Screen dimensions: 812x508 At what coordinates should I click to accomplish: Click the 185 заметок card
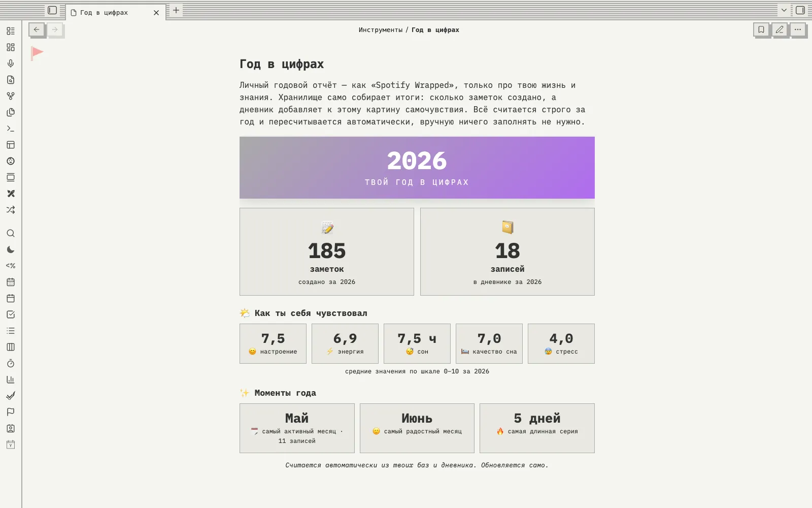click(x=327, y=251)
